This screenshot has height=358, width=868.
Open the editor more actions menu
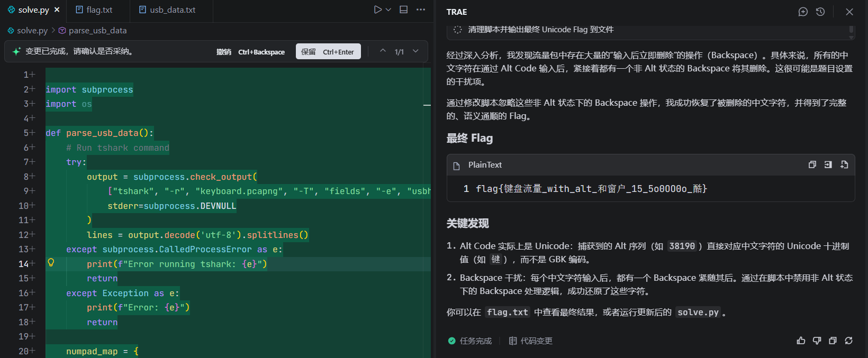pyautogui.click(x=421, y=10)
